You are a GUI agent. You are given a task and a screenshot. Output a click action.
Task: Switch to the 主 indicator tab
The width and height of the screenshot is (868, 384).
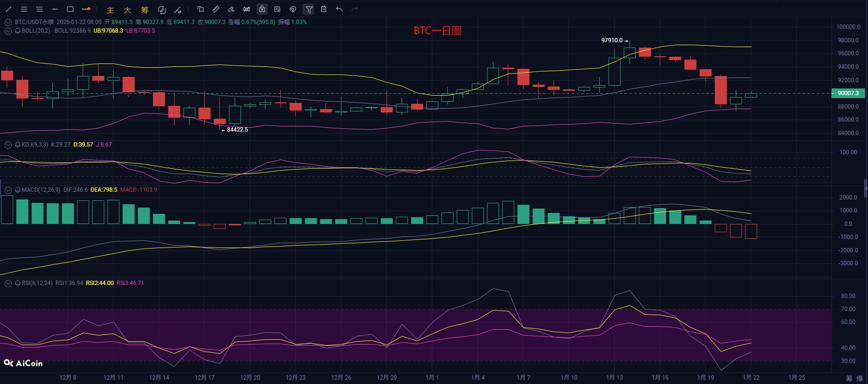click(110, 10)
